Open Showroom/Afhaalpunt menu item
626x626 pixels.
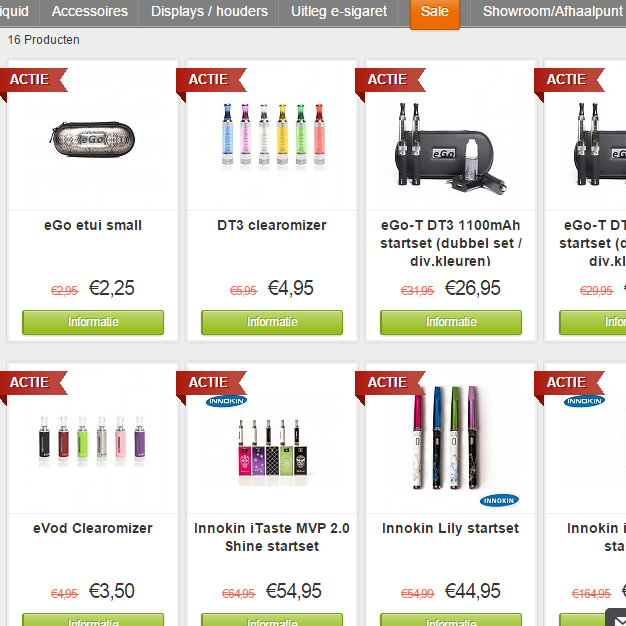552,12
